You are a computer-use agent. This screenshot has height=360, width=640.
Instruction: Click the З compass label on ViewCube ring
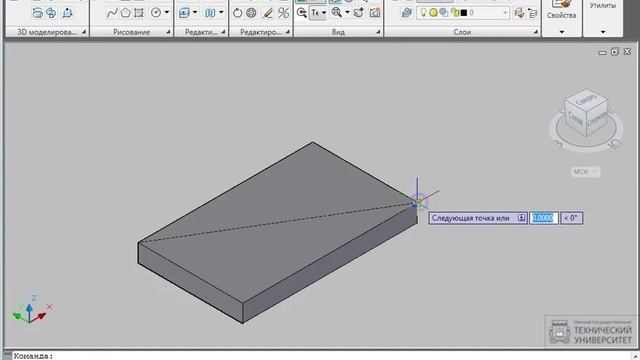pos(558,144)
